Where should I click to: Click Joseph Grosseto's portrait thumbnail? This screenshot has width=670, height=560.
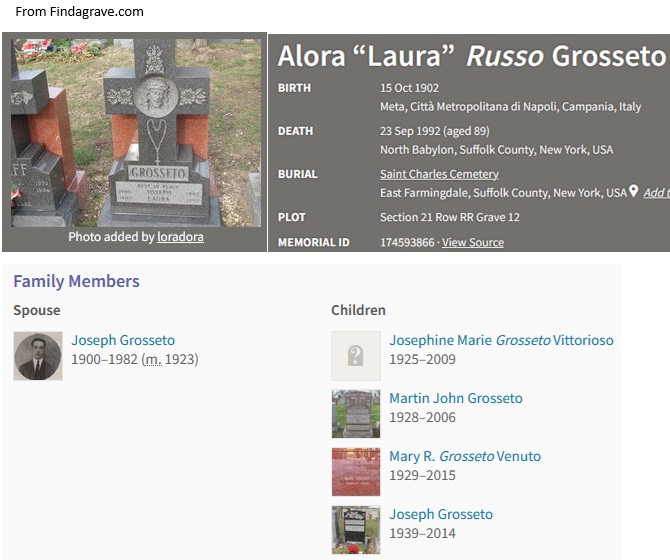click(x=38, y=356)
